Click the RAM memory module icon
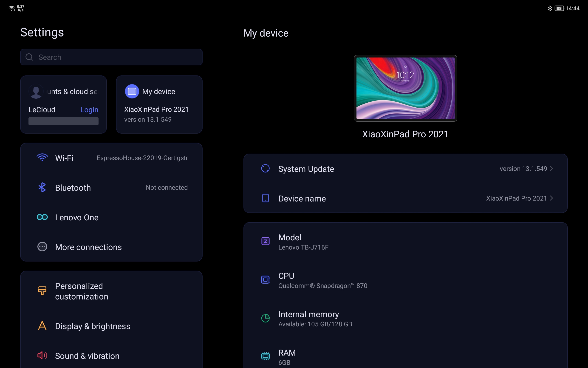This screenshot has width=588, height=368. point(265,356)
